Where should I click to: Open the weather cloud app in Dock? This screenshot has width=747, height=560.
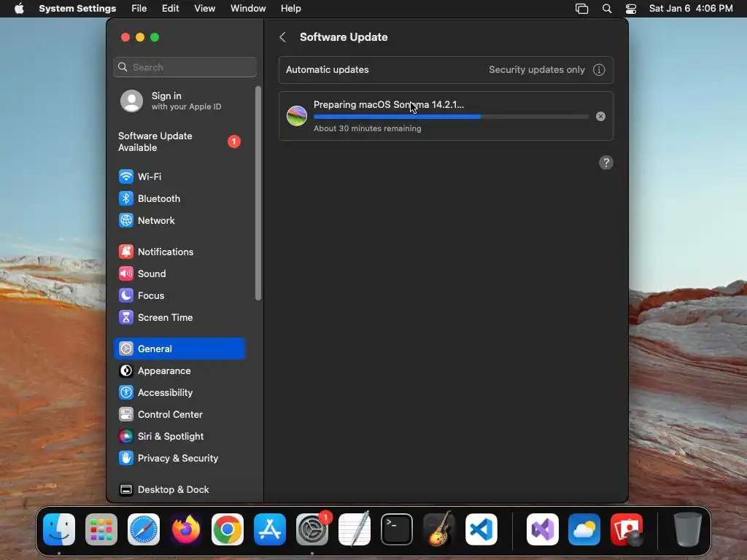click(584, 529)
